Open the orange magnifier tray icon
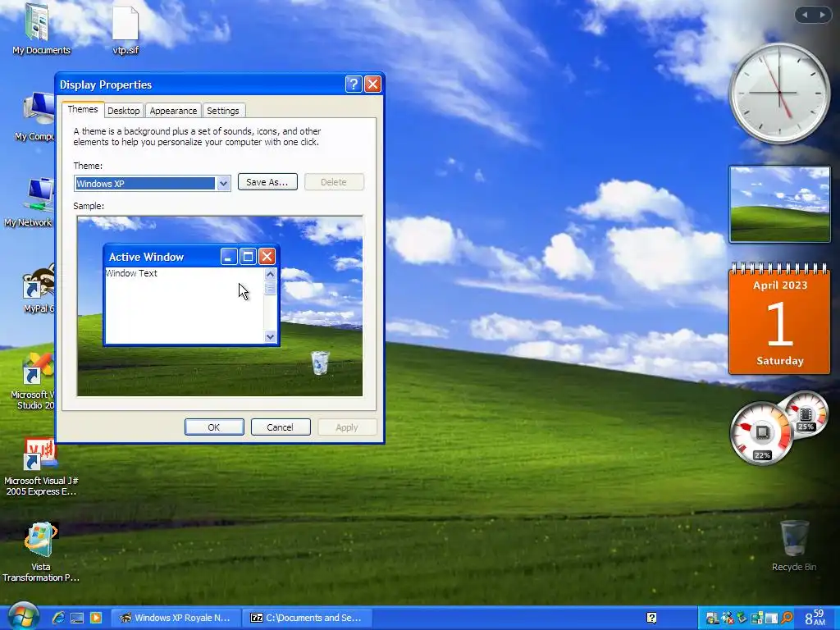The height and width of the screenshot is (630, 840). [x=787, y=619]
